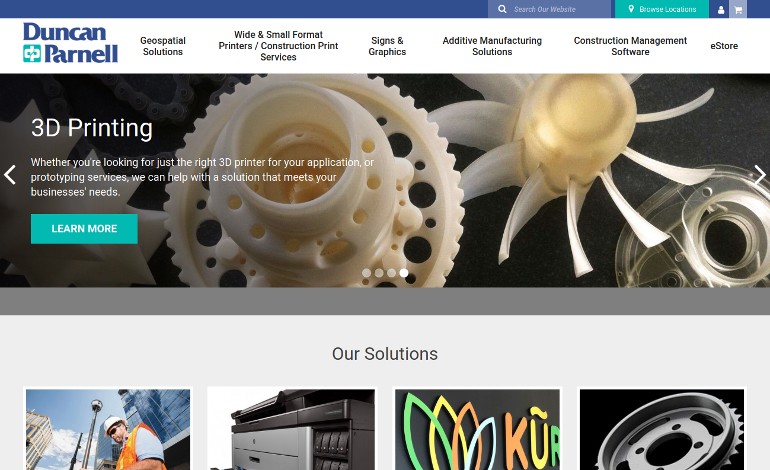This screenshot has width=770, height=470.
Task: Open Signs & Graphics menu
Action: [x=387, y=46]
